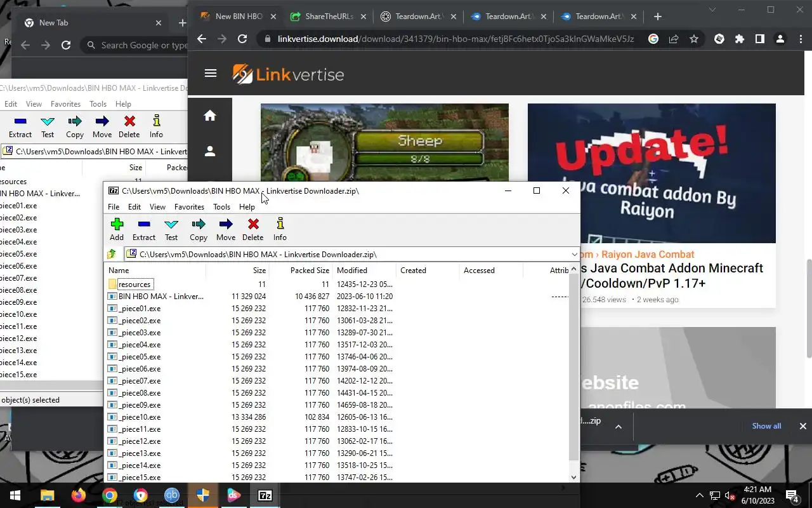Open the Rayion Java Combat video thumbnail

(x=652, y=173)
